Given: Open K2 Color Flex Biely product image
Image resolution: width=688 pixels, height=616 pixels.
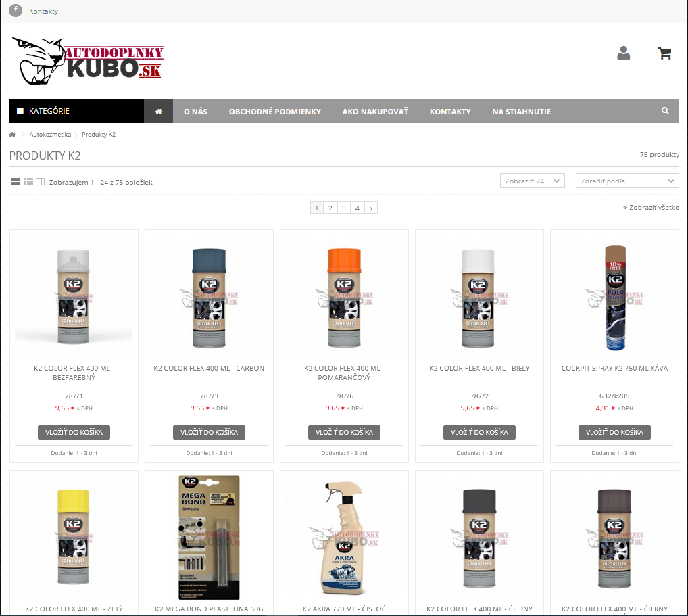Looking at the screenshot, I should tap(479, 297).
